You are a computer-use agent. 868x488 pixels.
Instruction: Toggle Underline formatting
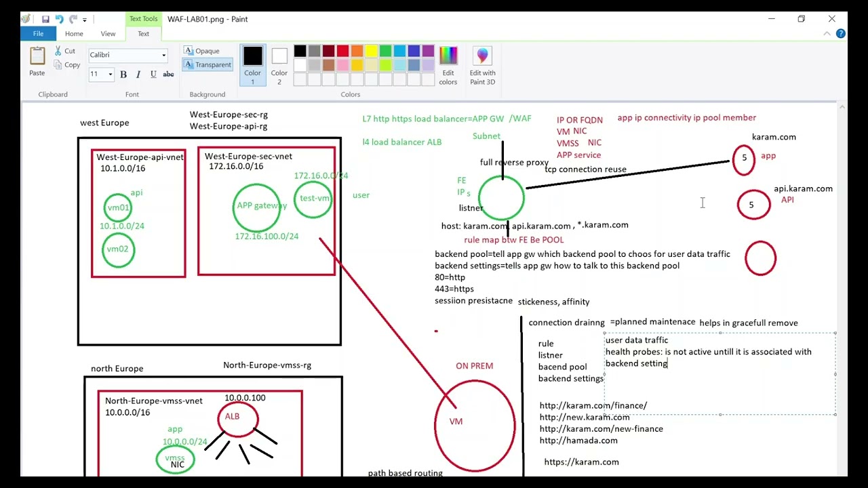click(153, 74)
